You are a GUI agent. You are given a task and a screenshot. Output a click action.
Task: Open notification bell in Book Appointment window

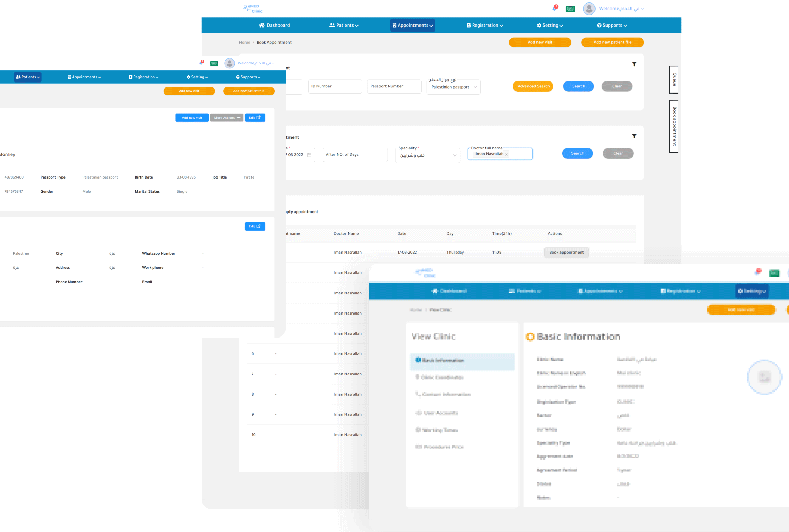pyautogui.click(x=555, y=8)
